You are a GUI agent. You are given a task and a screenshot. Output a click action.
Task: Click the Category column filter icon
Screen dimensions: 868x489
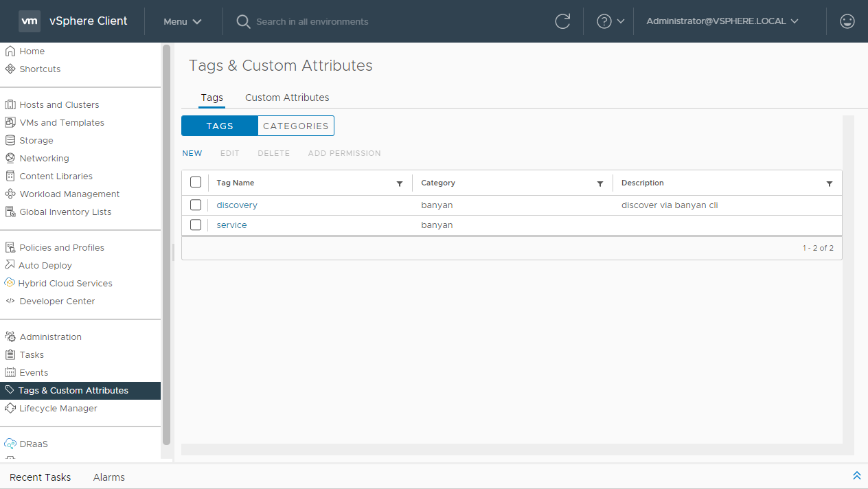tap(600, 184)
